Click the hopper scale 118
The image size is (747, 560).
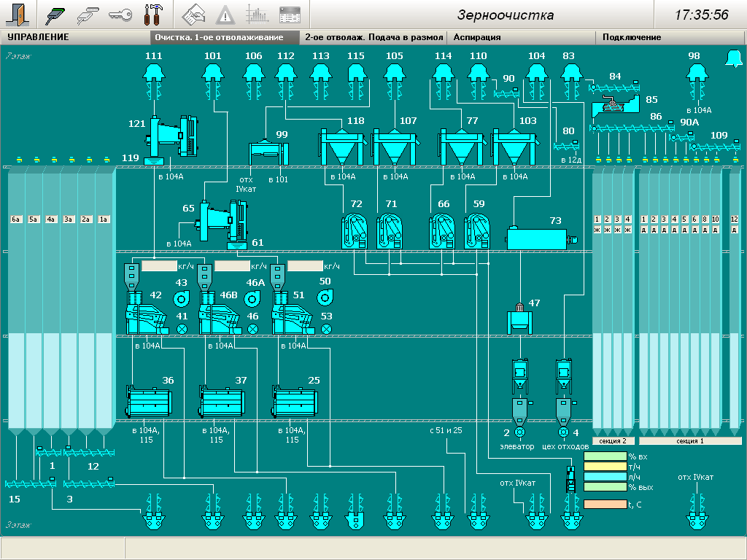pyautogui.click(x=341, y=147)
